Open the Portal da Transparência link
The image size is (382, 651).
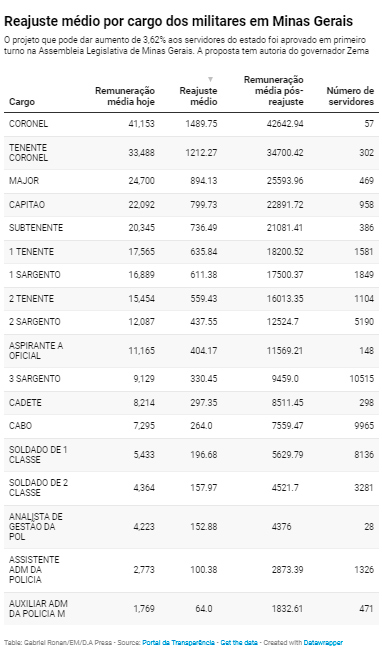coord(178,642)
